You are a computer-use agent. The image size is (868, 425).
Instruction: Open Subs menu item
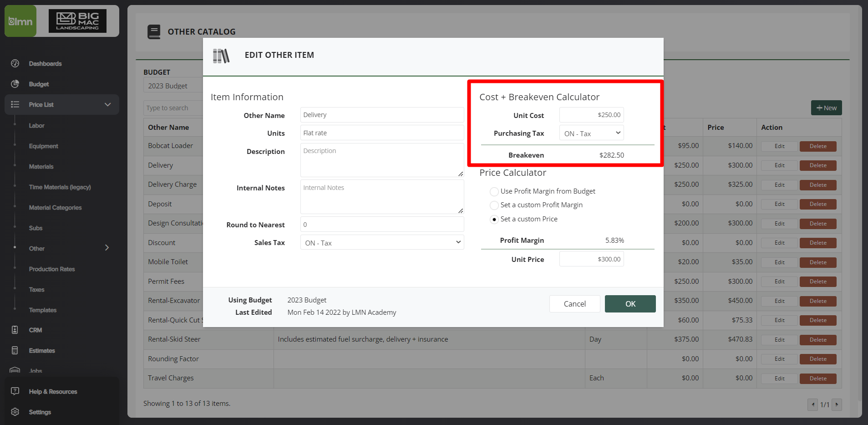point(36,228)
